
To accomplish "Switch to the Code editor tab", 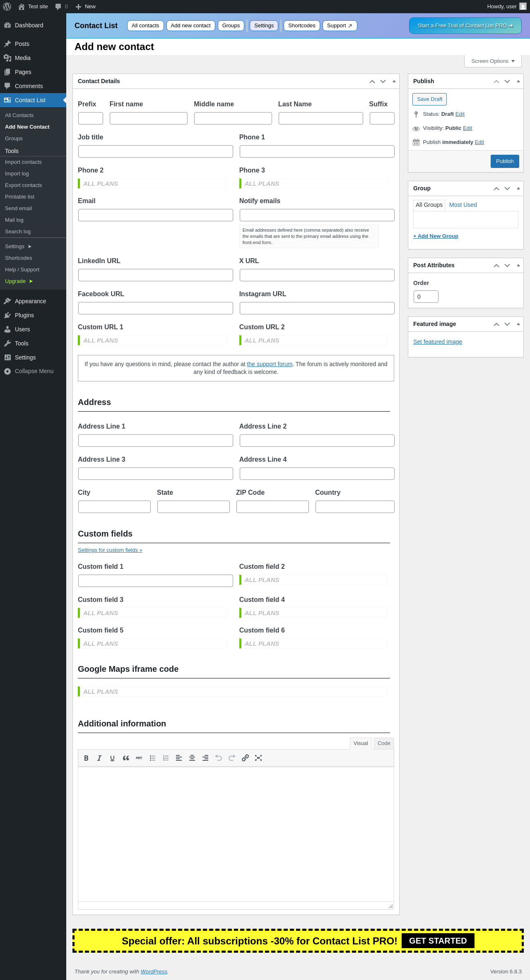I will (x=384, y=743).
